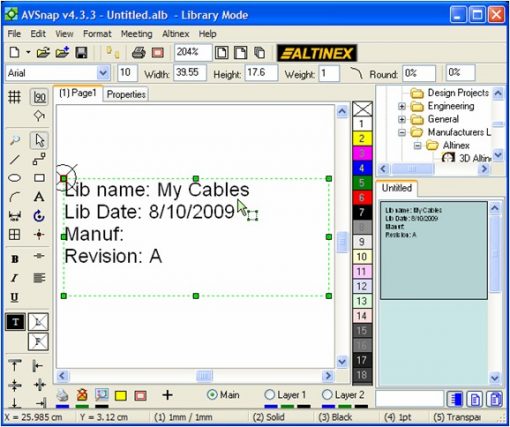Select the Layer 1 radio button
Viewport: 510px width, 427px height.
click(269, 395)
